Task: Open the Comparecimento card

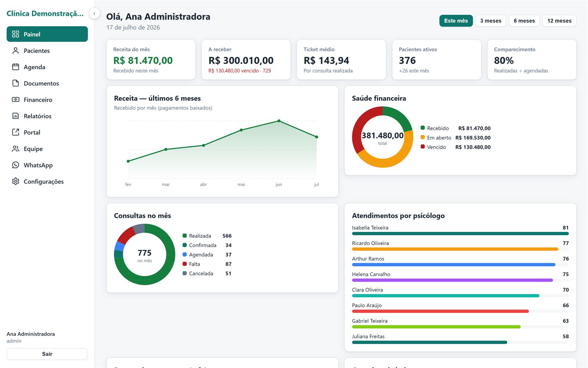Action: tap(532, 60)
